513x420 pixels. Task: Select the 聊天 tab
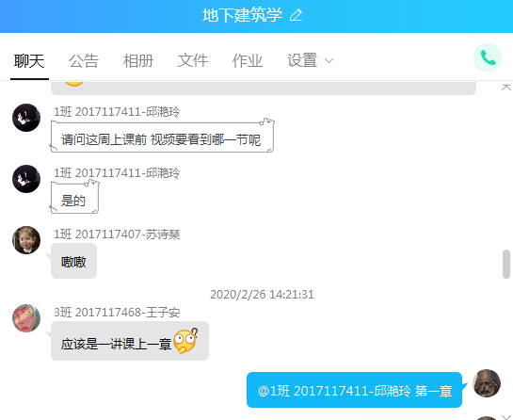pos(29,61)
